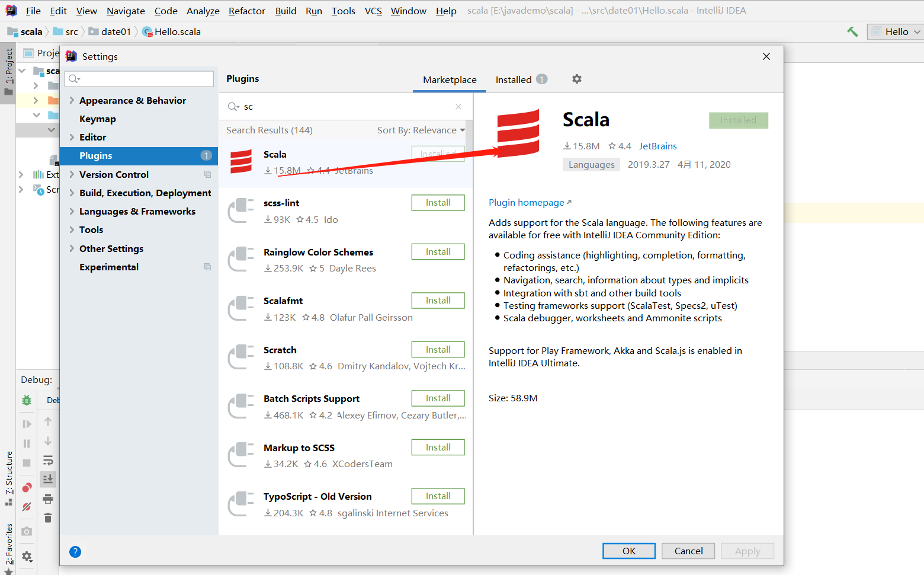The width and height of the screenshot is (924, 575).
Task: Open the Hello run configuration dropdown
Action: click(896, 32)
